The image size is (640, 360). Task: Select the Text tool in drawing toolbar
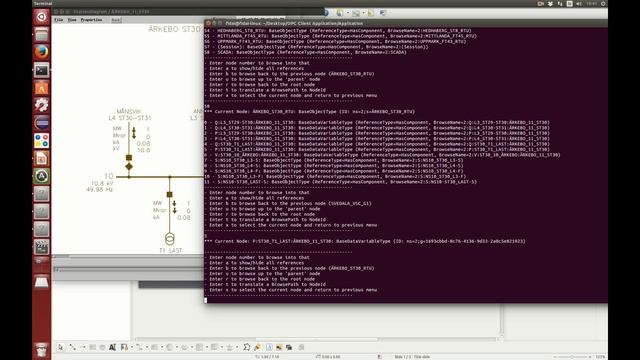tap(113, 347)
